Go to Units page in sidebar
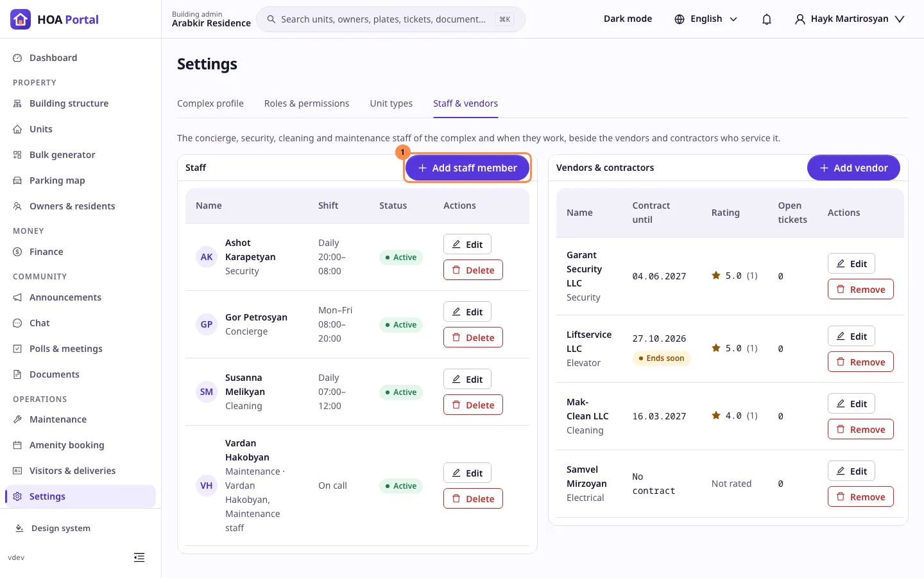This screenshot has height=578, width=924. (80, 129)
